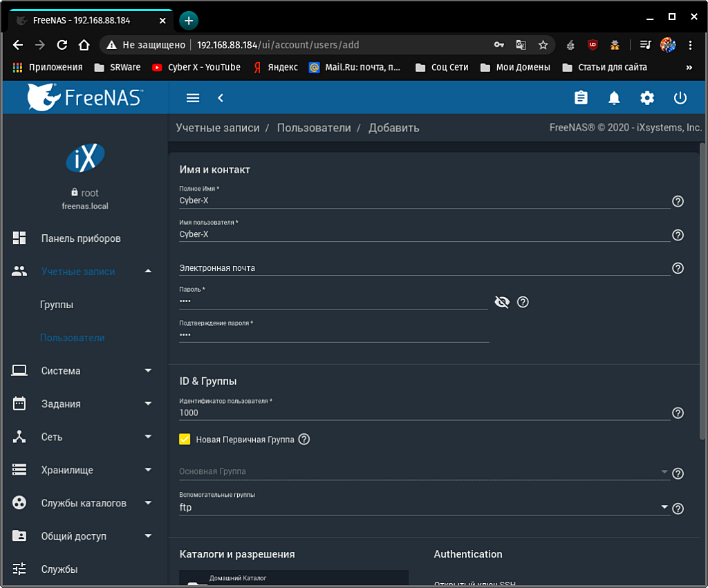Open Cyber X - YouTube bookmark
Viewport: 708px width, 588px height.
[x=196, y=67]
